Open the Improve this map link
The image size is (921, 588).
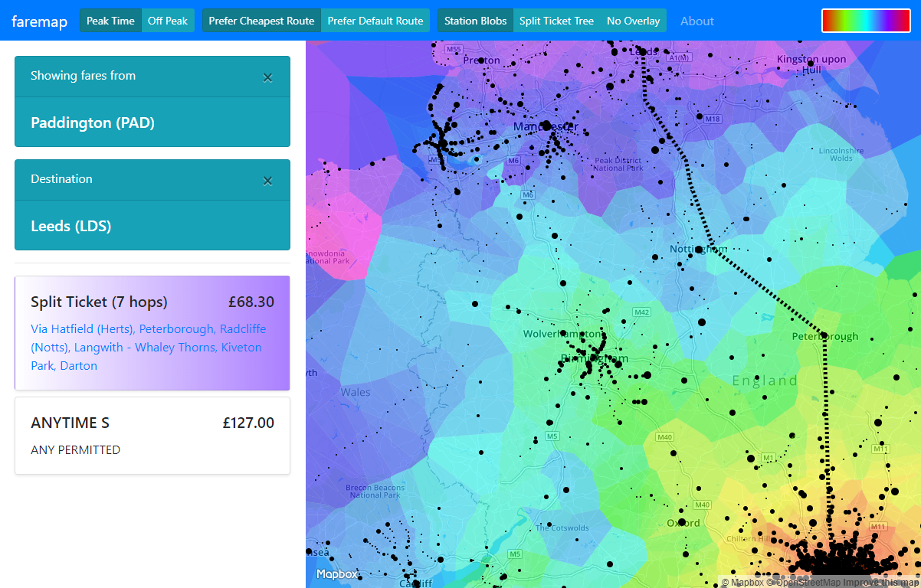[x=881, y=583]
